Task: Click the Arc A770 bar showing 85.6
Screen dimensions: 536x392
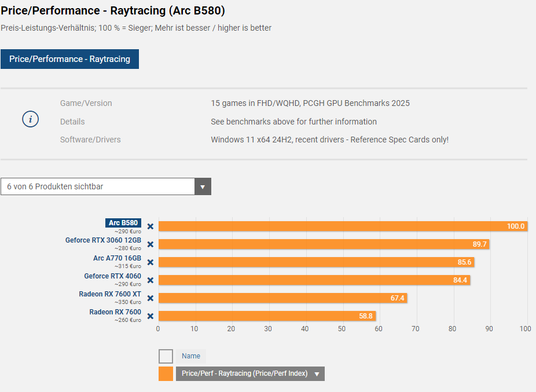Action: [x=317, y=262]
